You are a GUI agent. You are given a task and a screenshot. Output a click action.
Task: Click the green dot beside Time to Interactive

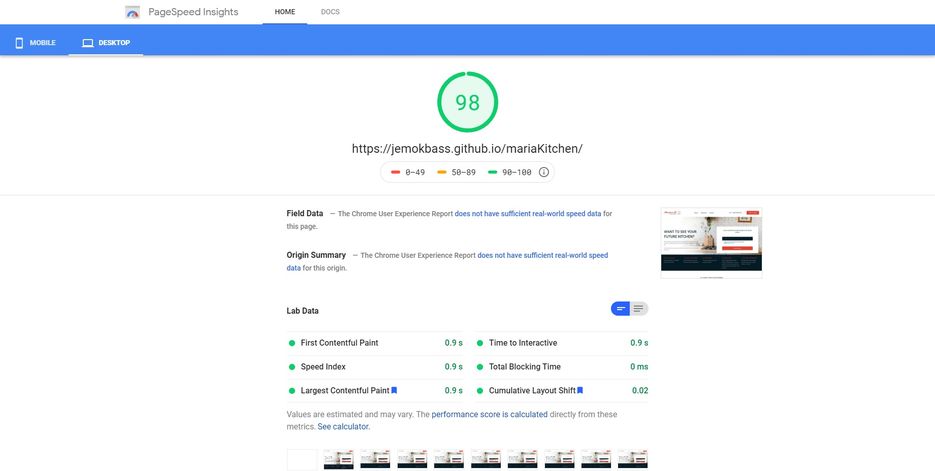[x=479, y=343]
